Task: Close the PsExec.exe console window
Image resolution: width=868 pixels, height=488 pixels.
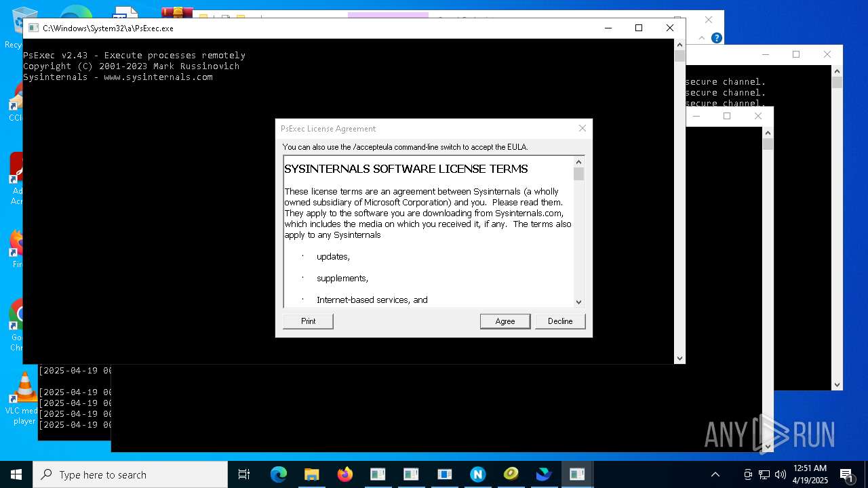Action: (x=669, y=28)
